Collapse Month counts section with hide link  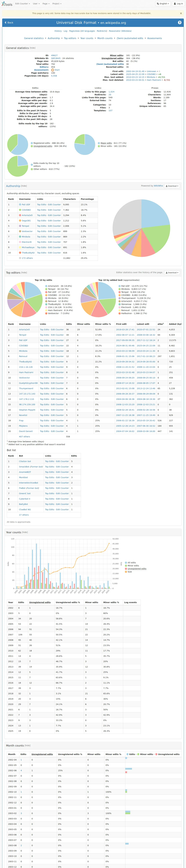tap(27, 746)
